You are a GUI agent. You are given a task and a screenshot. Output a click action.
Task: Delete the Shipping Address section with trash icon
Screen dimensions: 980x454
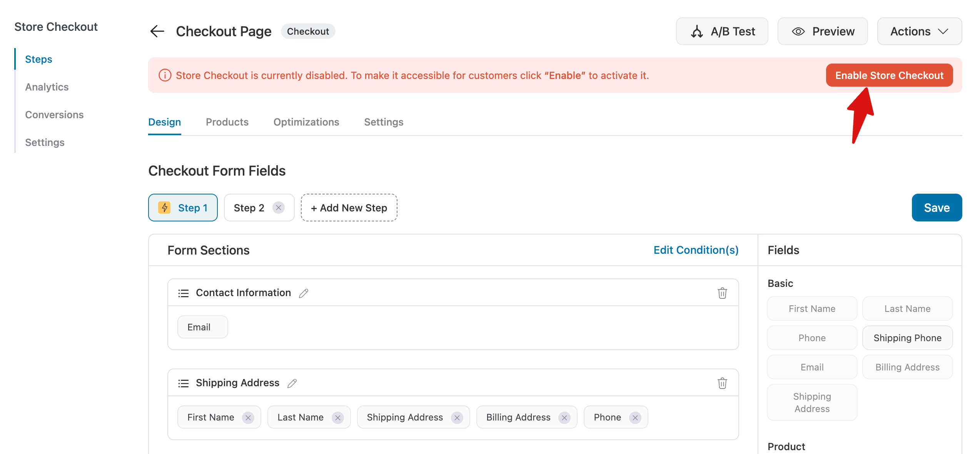pos(722,383)
